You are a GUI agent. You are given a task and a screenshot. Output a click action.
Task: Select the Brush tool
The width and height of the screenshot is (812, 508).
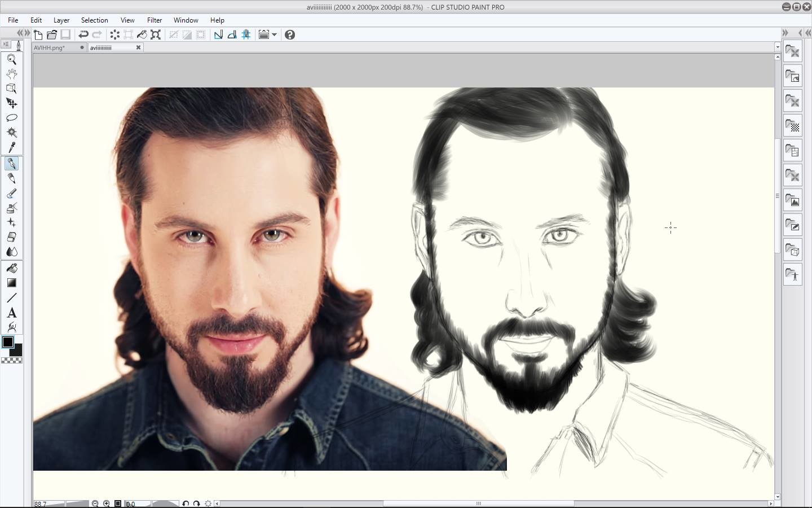(11, 193)
